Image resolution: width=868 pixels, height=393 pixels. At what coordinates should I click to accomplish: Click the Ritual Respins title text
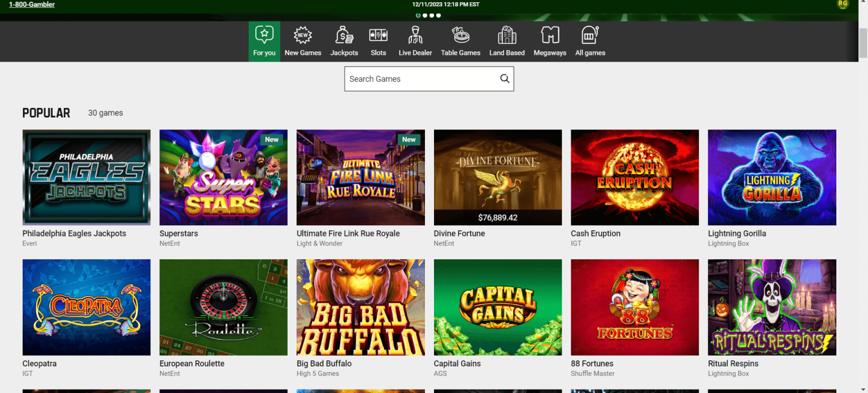[x=733, y=364]
